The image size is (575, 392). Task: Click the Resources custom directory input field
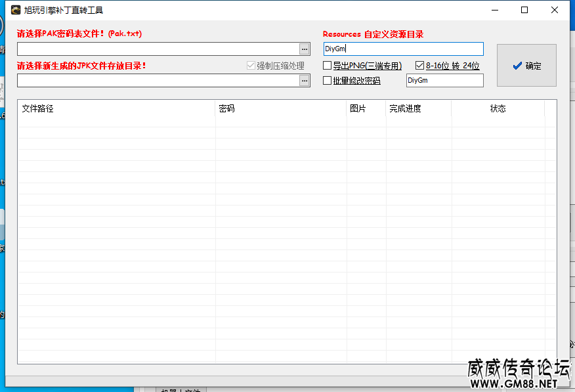[403, 49]
